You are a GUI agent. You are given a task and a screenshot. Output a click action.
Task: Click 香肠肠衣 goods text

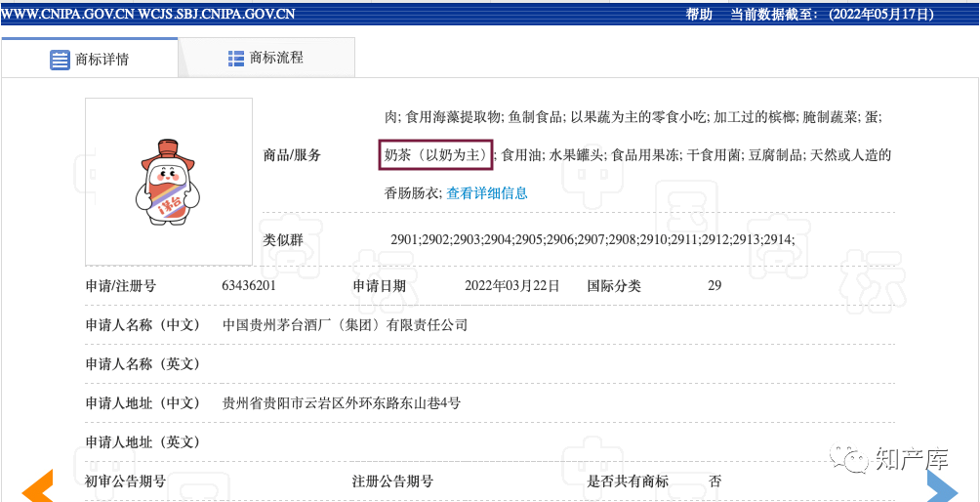tap(412, 193)
